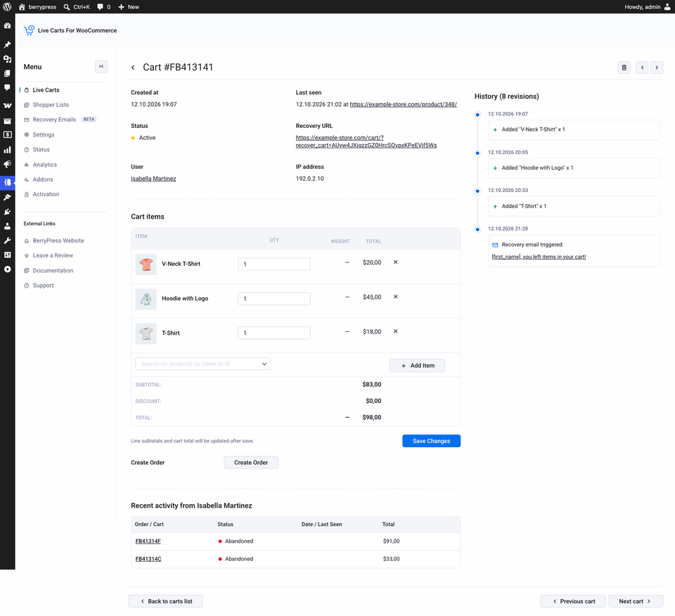
Task: Click the Save Changes button
Action: pos(431,441)
